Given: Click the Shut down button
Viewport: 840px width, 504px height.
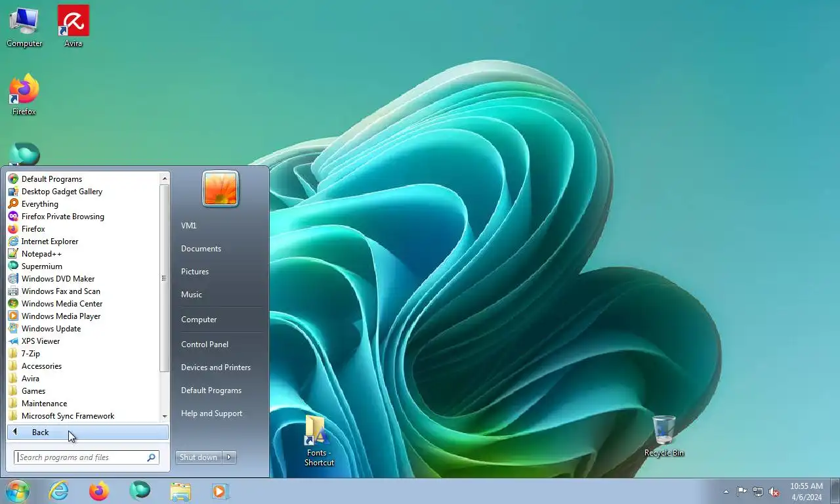Looking at the screenshot, I should (x=199, y=457).
